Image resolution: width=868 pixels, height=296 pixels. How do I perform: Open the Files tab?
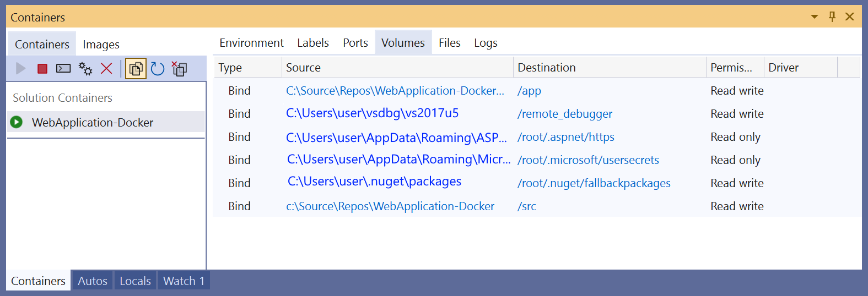(x=450, y=42)
